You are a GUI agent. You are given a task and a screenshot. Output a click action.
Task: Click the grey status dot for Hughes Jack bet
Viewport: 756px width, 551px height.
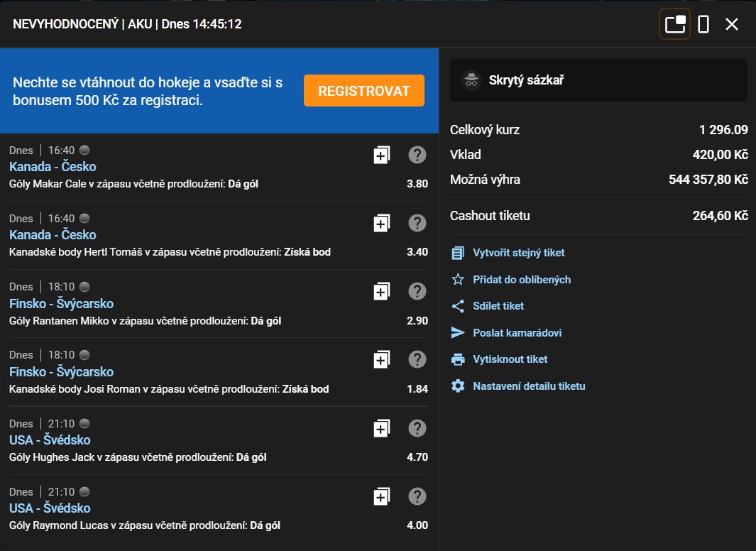[84, 424]
